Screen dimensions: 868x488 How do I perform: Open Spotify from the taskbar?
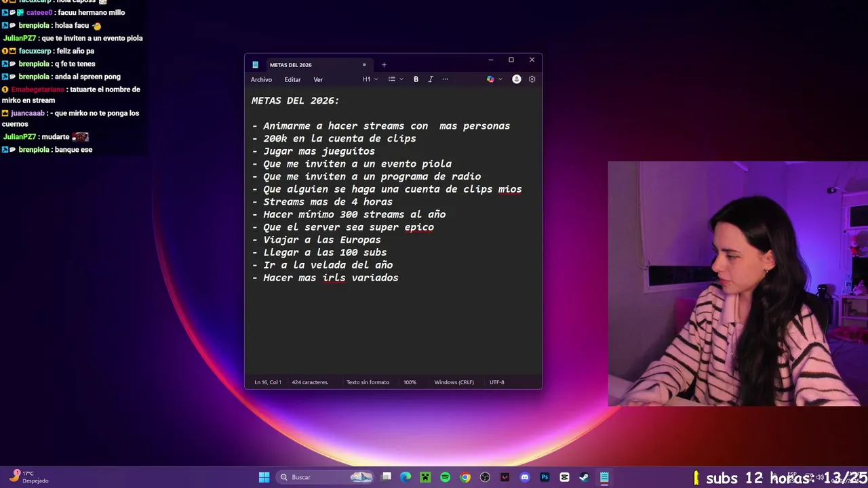click(x=445, y=477)
